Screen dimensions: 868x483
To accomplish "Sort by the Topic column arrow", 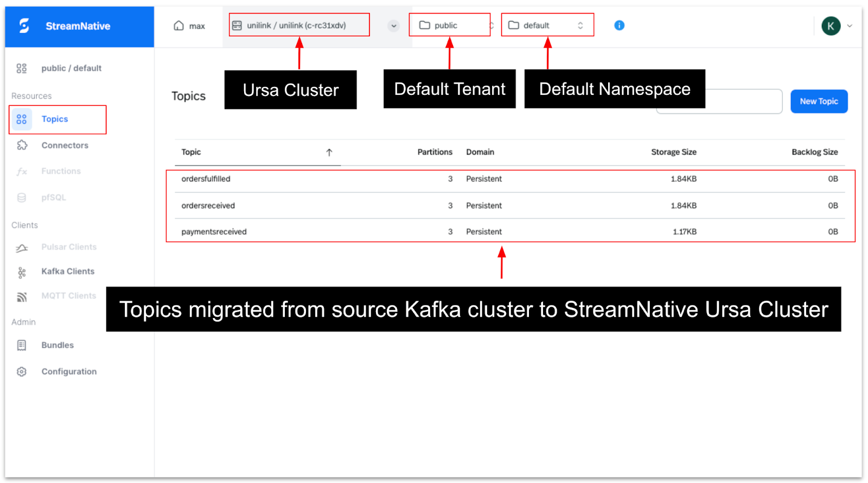I will point(329,152).
